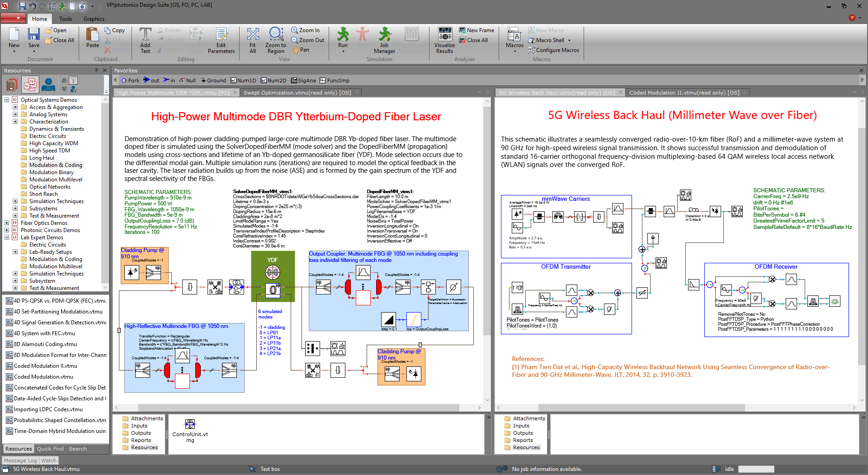This screenshot has height=475, width=868.
Task: Activate Zoom to Region
Action: point(276,40)
